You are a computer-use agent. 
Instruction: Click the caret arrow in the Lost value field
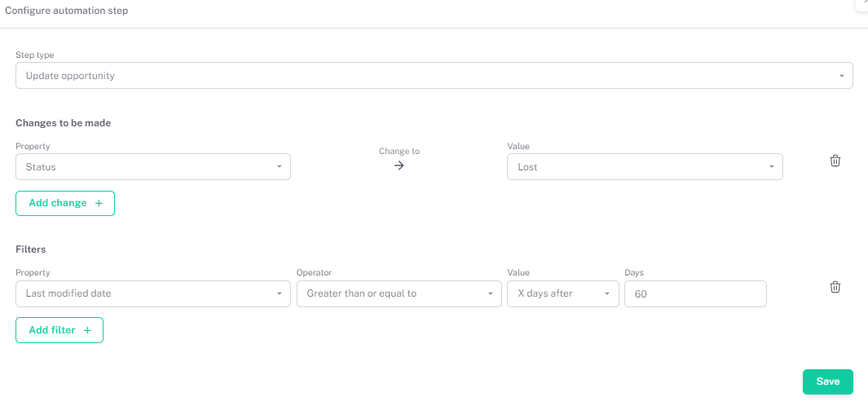771,167
